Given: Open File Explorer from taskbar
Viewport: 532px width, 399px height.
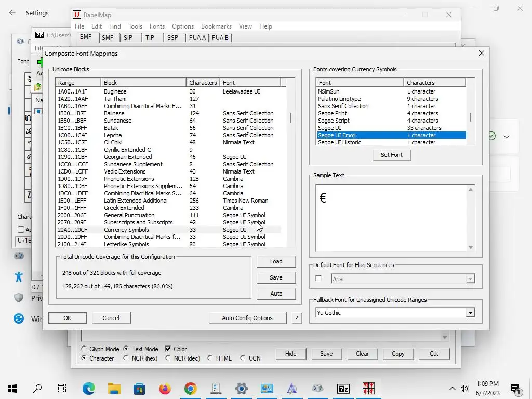Looking at the screenshot, I should (x=114, y=388).
